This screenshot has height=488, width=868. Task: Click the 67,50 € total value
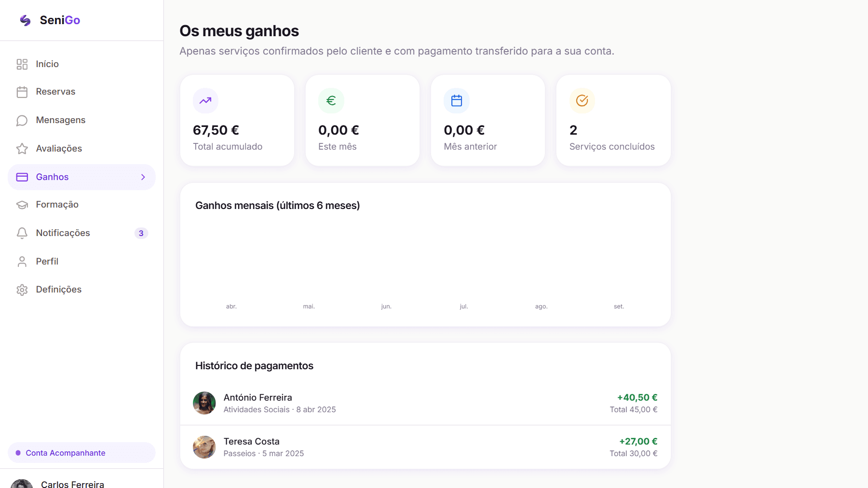[216, 130]
